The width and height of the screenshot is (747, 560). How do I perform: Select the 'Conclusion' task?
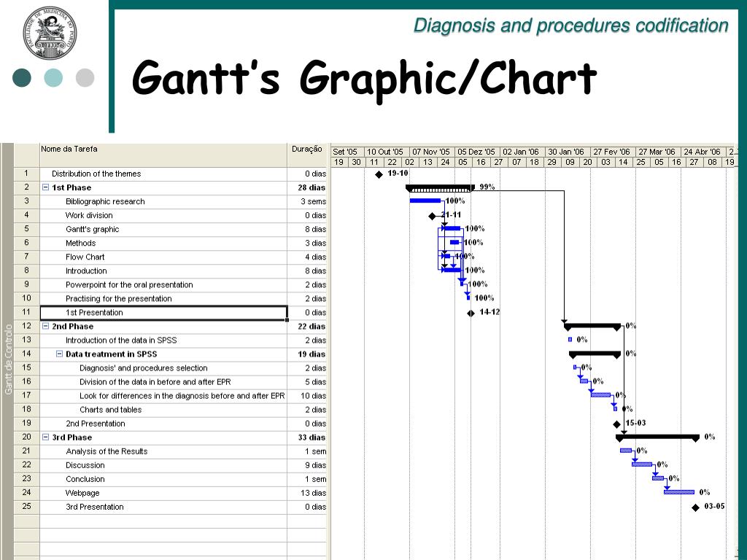[x=163, y=478]
